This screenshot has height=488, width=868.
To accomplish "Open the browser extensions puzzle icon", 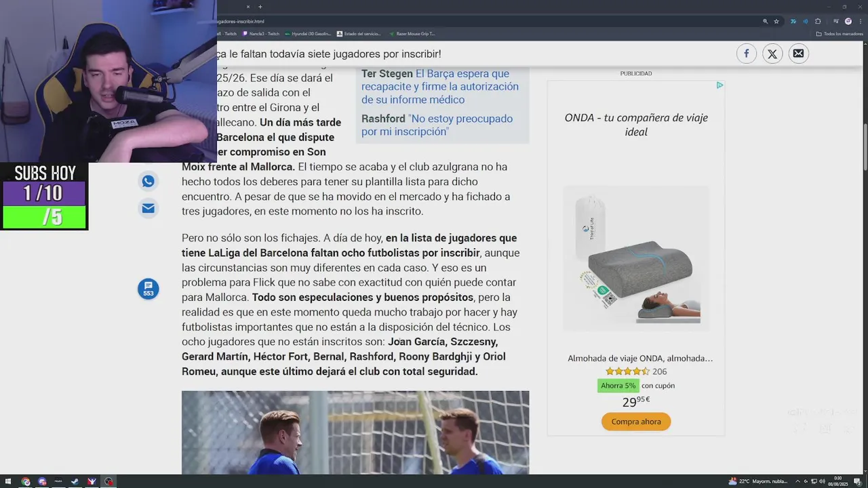I will tap(818, 21).
